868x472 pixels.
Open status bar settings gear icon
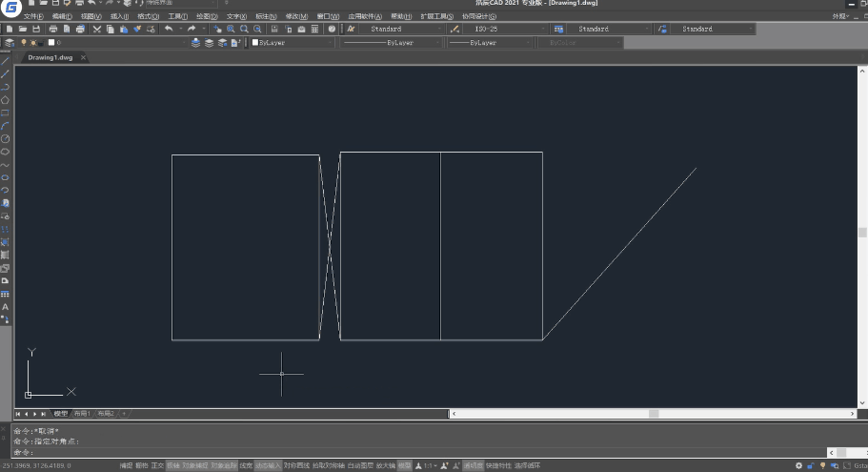(x=798, y=466)
